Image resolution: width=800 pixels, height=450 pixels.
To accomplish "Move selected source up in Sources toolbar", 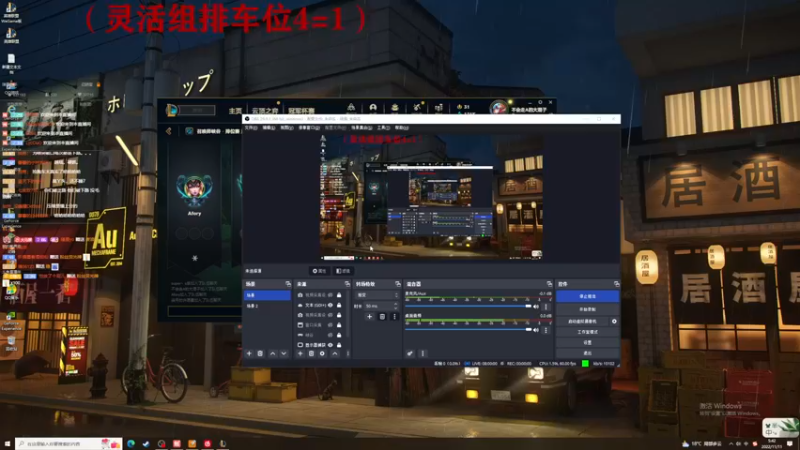I will 335,353.
